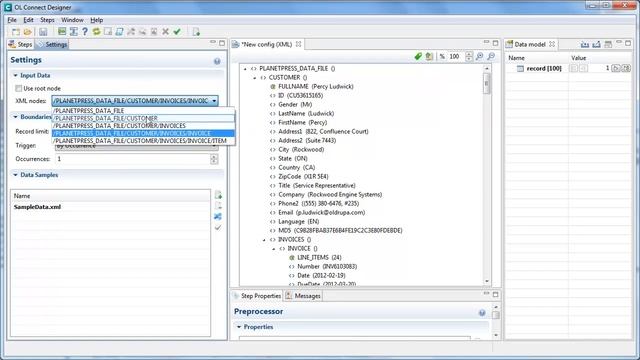640x360 pixels.
Task: Click the zoom in magnifier icon
Action: click(480, 56)
